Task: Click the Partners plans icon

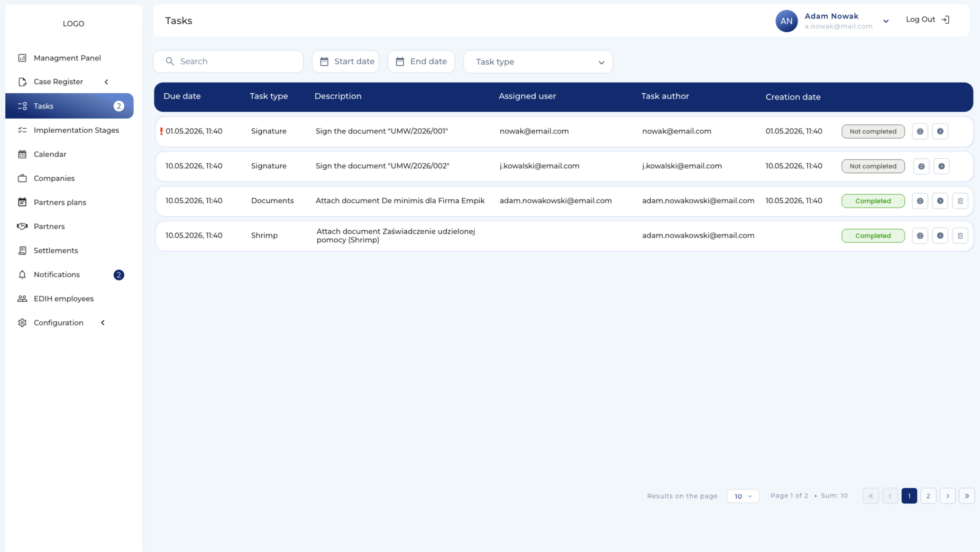Action: coord(22,202)
